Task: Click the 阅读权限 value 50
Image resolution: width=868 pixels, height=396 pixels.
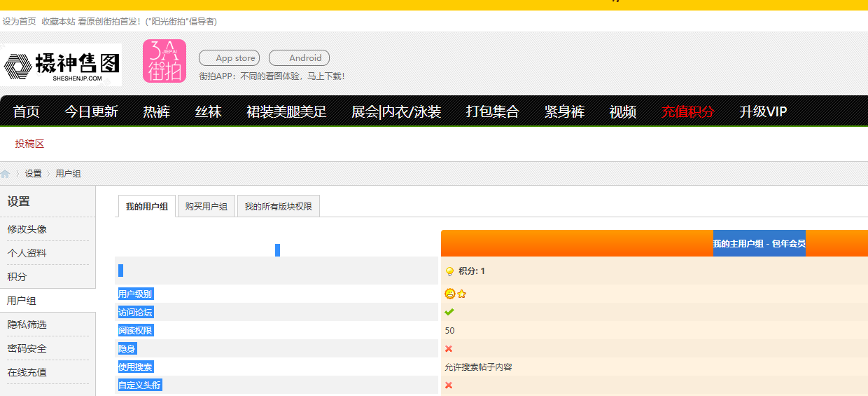Action: click(449, 330)
